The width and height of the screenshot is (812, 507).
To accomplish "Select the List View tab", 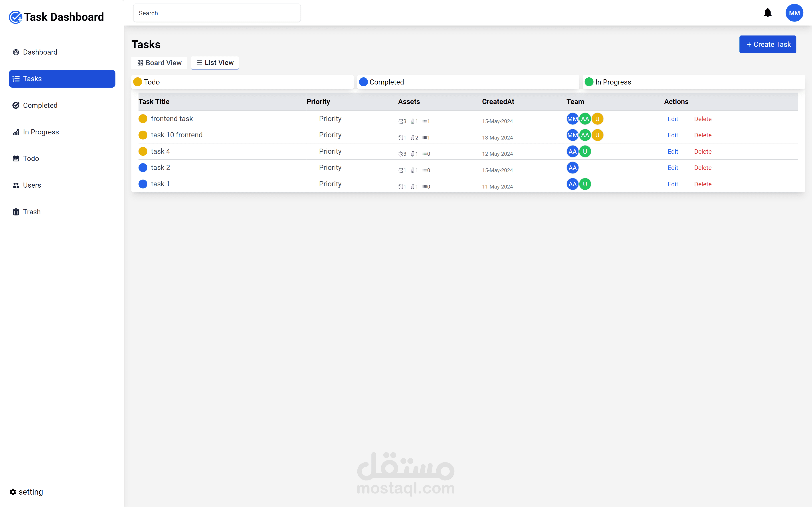I will tap(215, 63).
